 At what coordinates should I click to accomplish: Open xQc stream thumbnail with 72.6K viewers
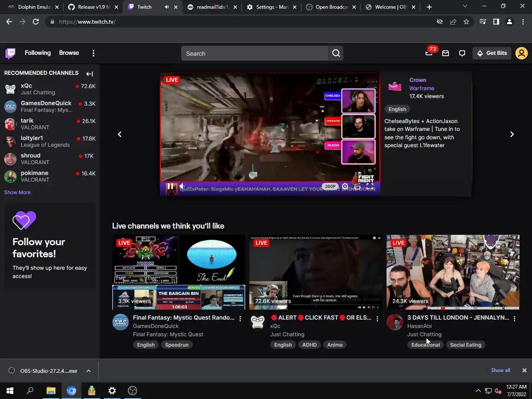pos(316,272)
